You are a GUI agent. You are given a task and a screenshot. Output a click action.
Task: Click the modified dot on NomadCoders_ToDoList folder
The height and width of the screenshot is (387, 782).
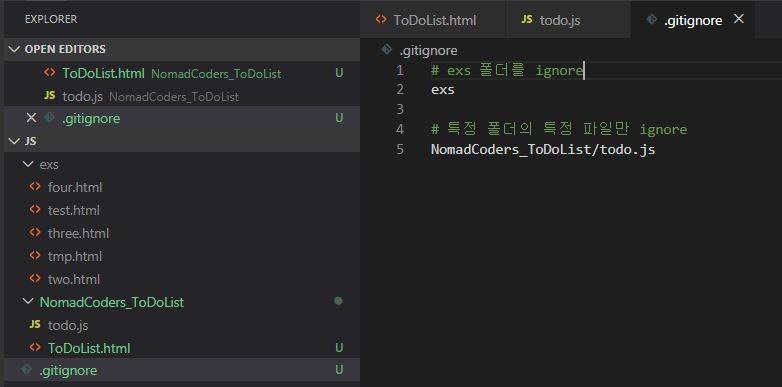[x=339, y=301]
